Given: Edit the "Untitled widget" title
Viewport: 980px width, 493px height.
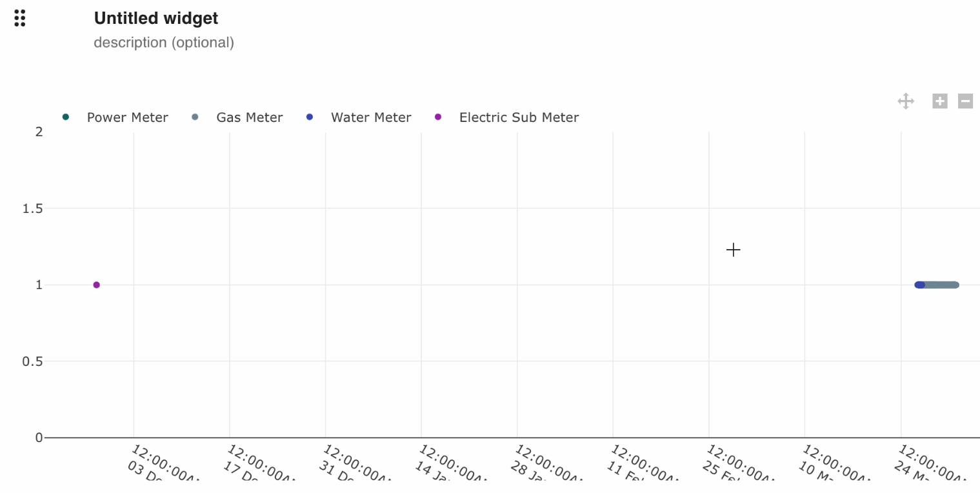Looking at the screenshot, I should (x=156, y=18).
